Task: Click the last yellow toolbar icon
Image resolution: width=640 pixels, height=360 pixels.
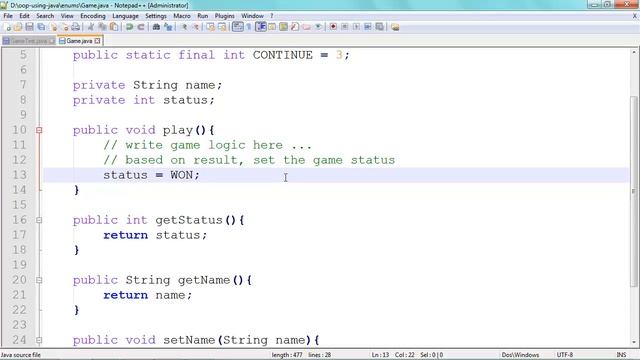Action: 395,27
